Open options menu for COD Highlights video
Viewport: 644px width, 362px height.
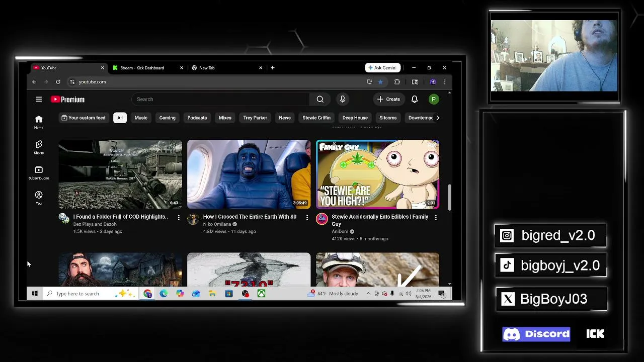coord(178,217)
